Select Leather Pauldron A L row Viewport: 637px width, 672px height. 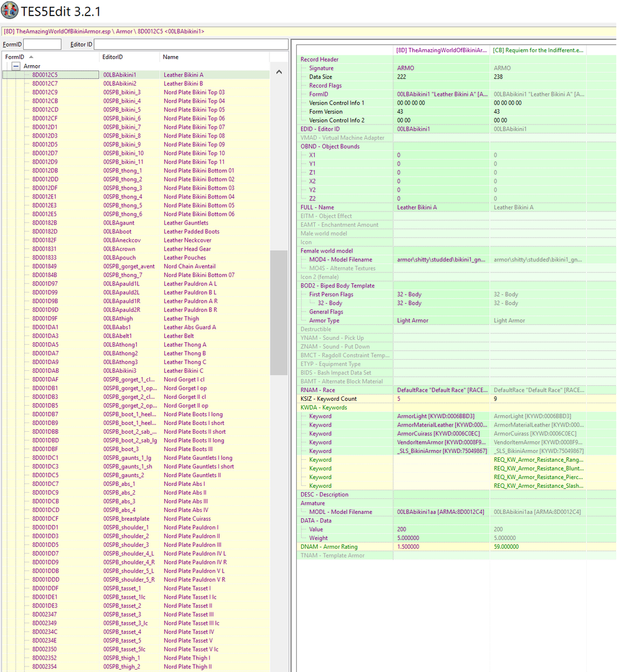(136, 284)
